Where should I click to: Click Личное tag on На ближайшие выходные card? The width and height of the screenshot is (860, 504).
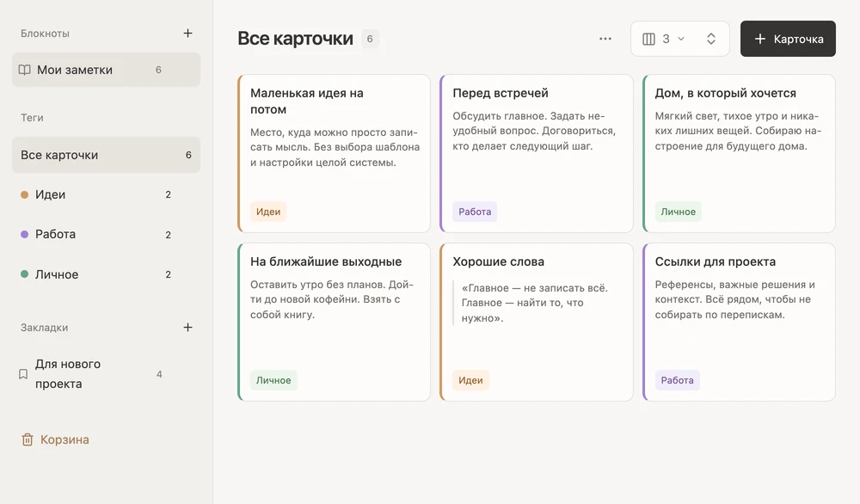tap(273, 380)
